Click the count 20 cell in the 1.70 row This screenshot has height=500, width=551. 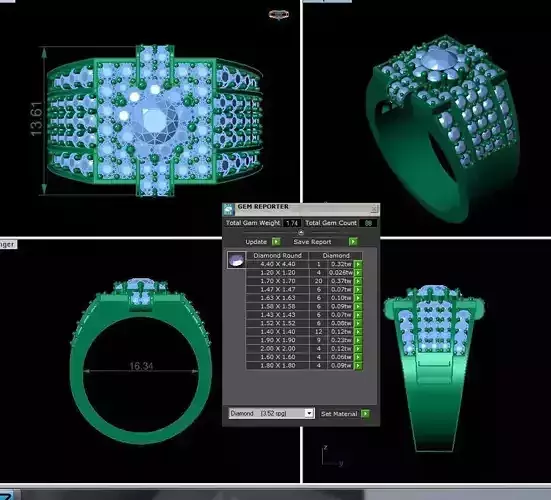319,281
